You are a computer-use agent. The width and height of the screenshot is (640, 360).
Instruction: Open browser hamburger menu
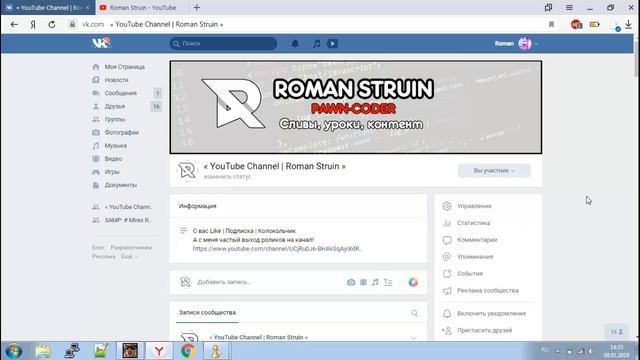coord(569,7)
